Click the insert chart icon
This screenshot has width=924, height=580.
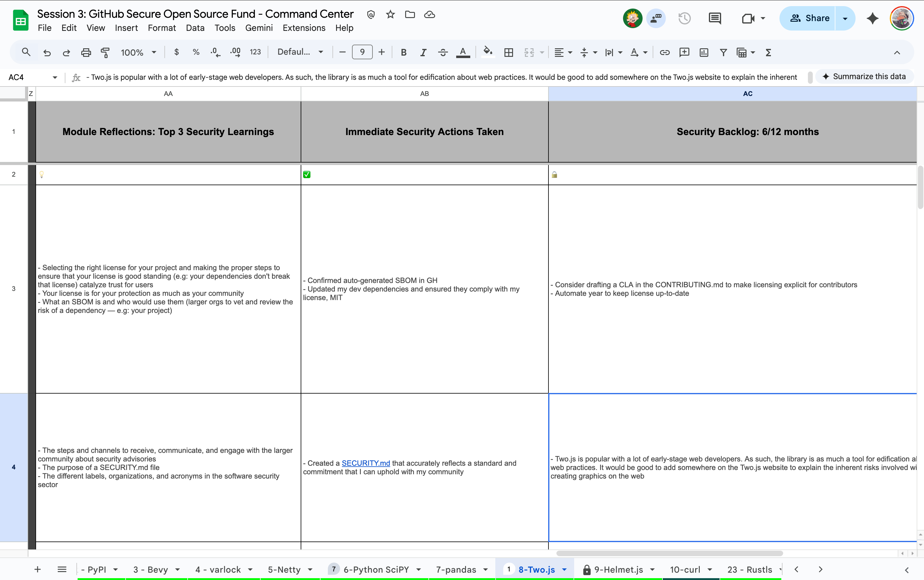pyautogui.click(x=703, y=53)
